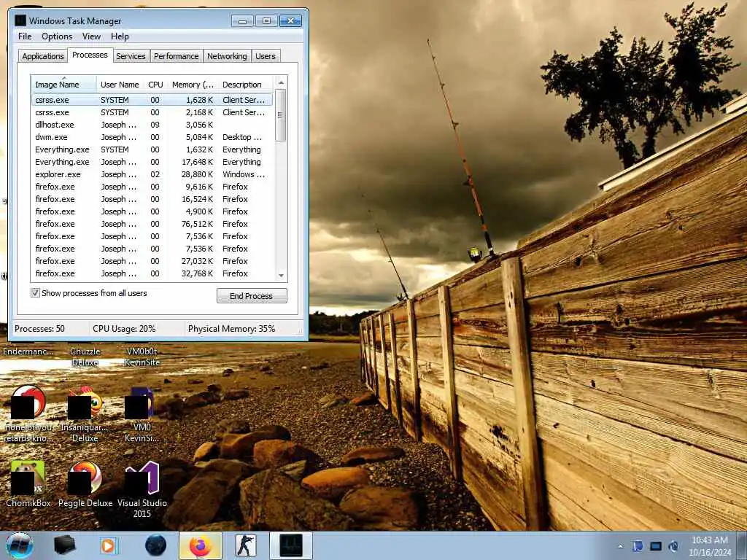Sort by Image Name column header
747x560 pixels.
click(64, 85)
